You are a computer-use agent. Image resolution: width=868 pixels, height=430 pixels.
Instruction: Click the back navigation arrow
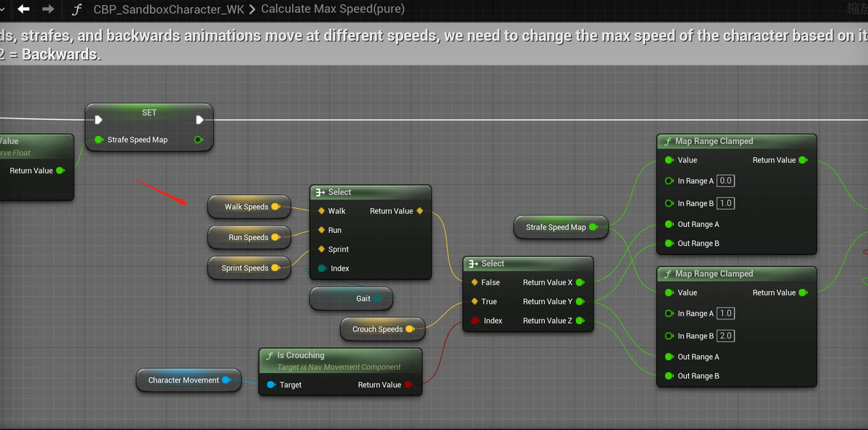coord(23,9)
